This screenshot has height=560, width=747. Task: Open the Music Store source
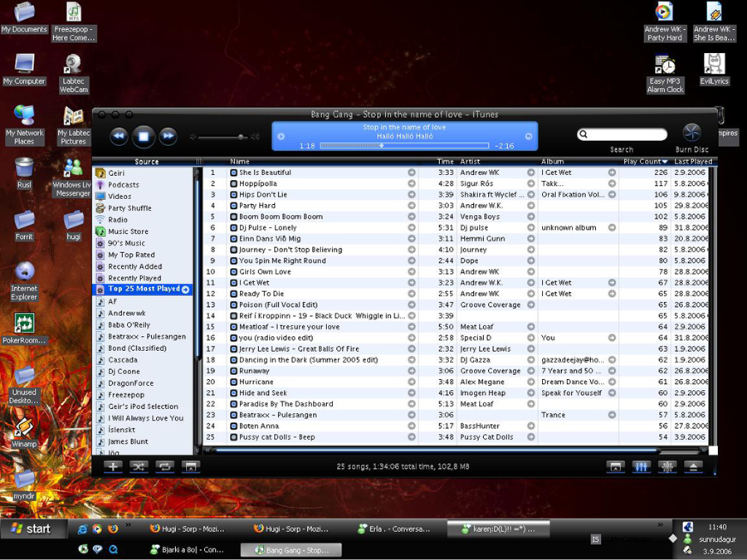128,231
